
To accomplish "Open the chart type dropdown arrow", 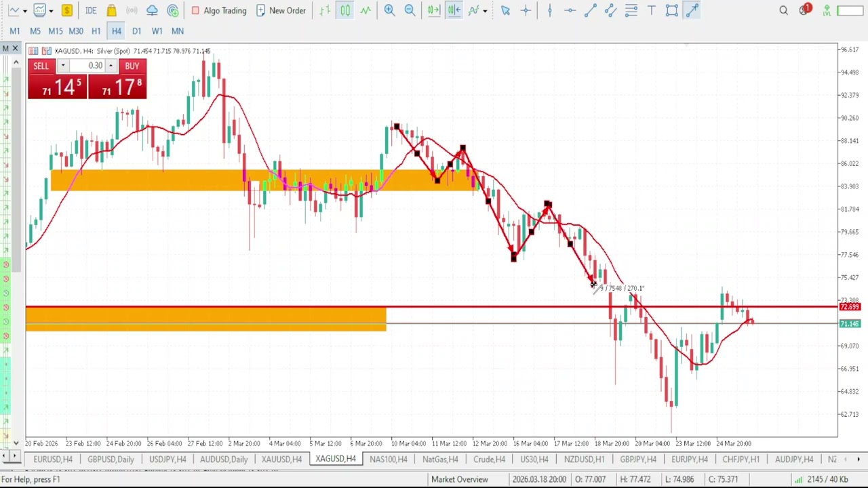I will tap(24, 11).
